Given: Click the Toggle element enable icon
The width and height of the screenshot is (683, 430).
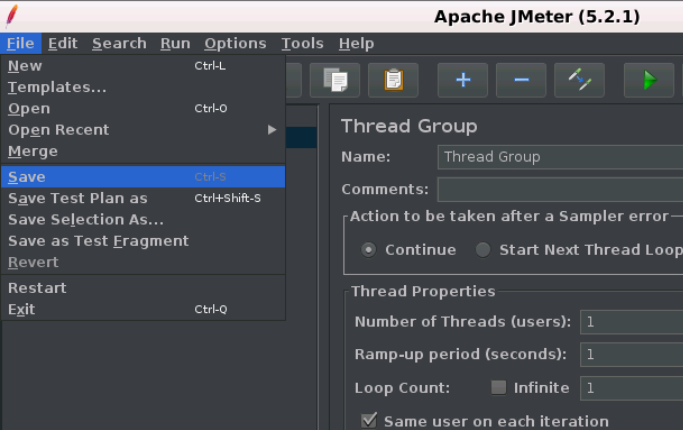Looking at the screenshot, I should point(579,80).
